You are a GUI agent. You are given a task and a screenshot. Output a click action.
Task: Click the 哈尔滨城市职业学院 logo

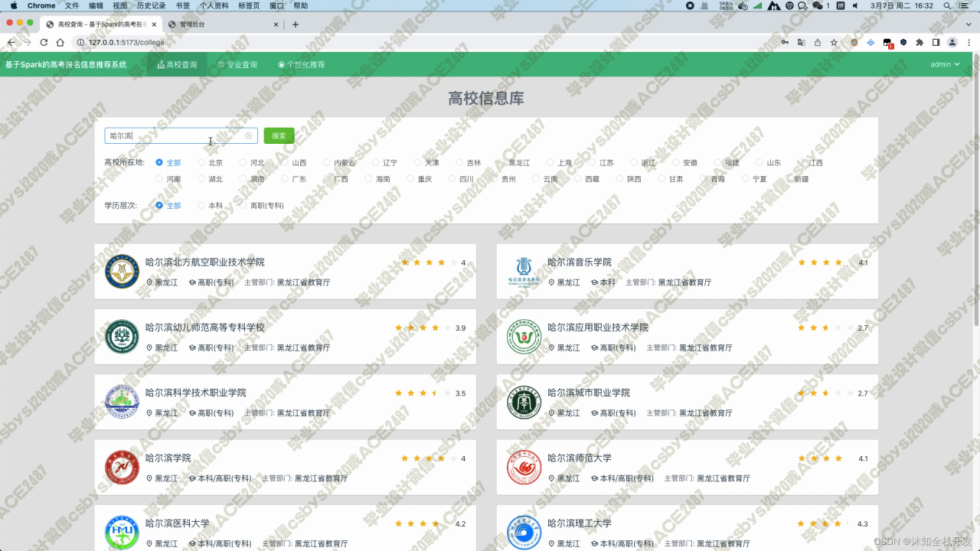click(524, 402)
